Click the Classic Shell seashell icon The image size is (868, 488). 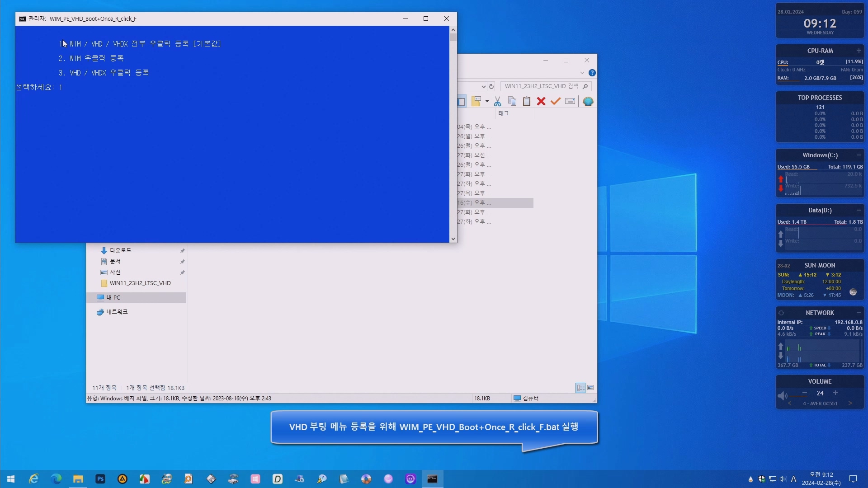588,101
